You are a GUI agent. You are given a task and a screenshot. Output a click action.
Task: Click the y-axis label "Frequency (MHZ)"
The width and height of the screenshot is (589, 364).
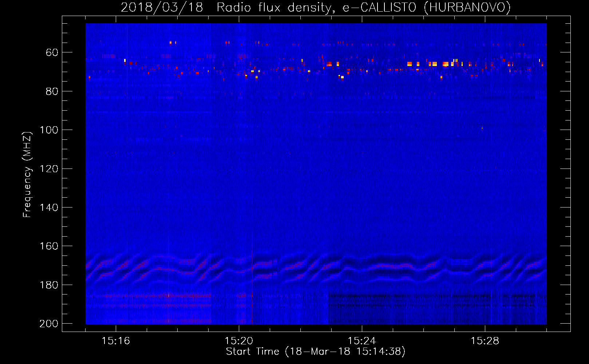click(27, 174)
